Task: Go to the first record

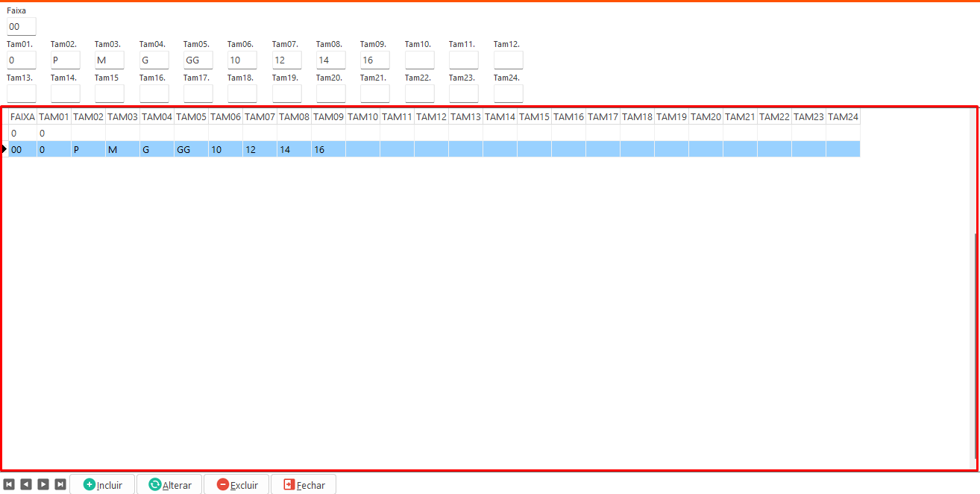Action: [x=10, y=484]
